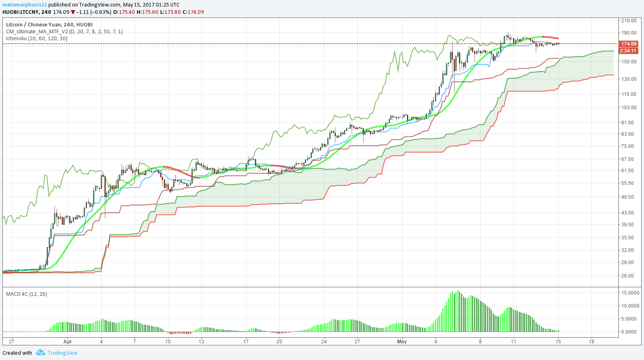Click the Ichimoku (20, 60, 120, 30) label
The height and width of the screenshot is (360, 644).
point(37,38)
